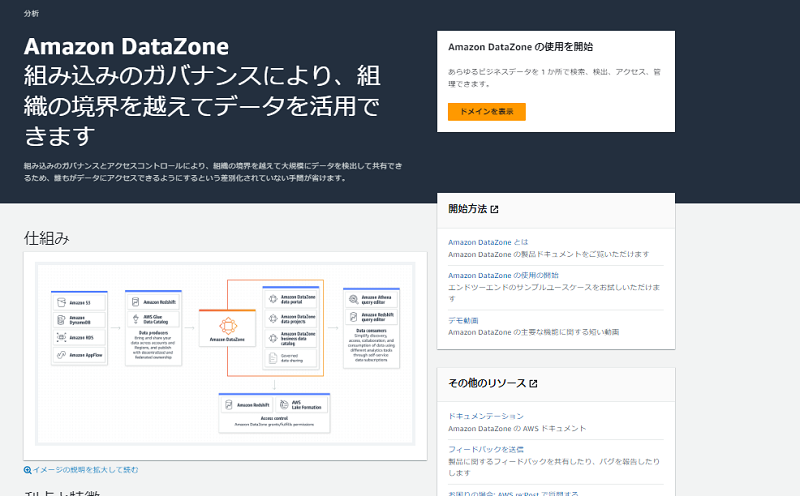The image size is (800, 496).
Task: Open the 仕組み architecture diagram image
Action: [225, 355]
